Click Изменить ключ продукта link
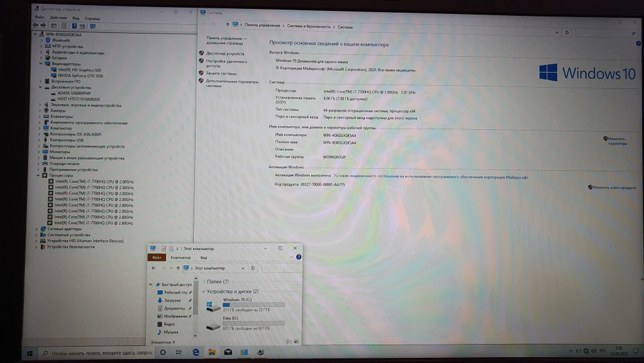644x363 pixels. 614,188
